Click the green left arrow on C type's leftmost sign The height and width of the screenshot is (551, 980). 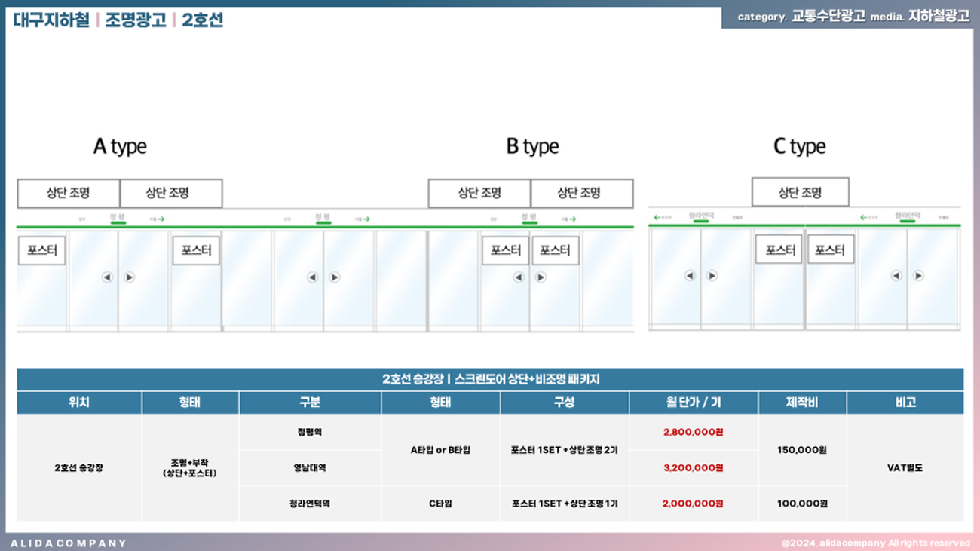click(x=657, y=218)
